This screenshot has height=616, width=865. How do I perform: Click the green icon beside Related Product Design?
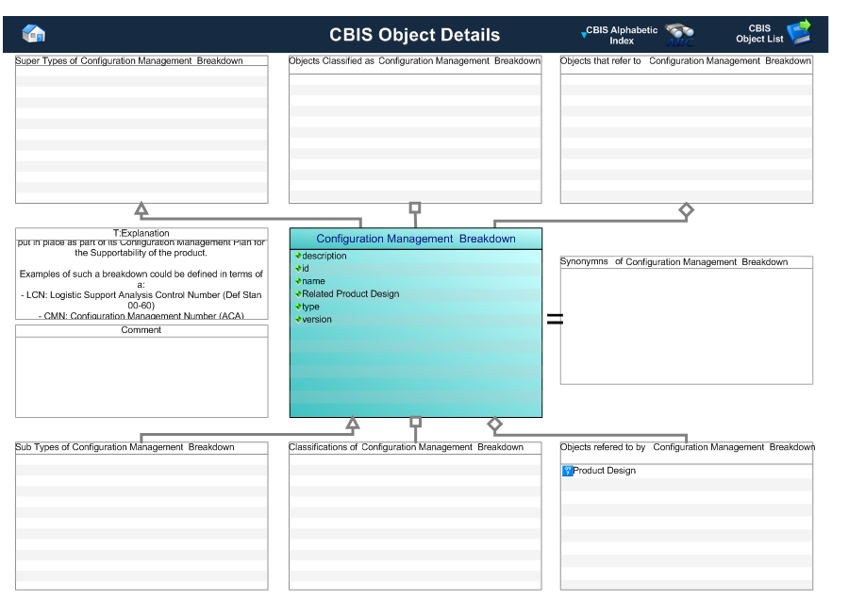298,293
